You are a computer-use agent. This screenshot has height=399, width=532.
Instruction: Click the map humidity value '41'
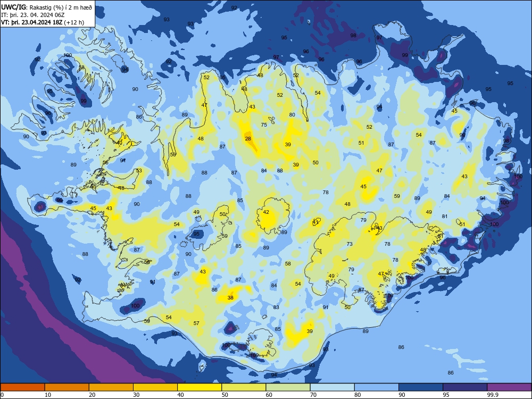(315, 222)
